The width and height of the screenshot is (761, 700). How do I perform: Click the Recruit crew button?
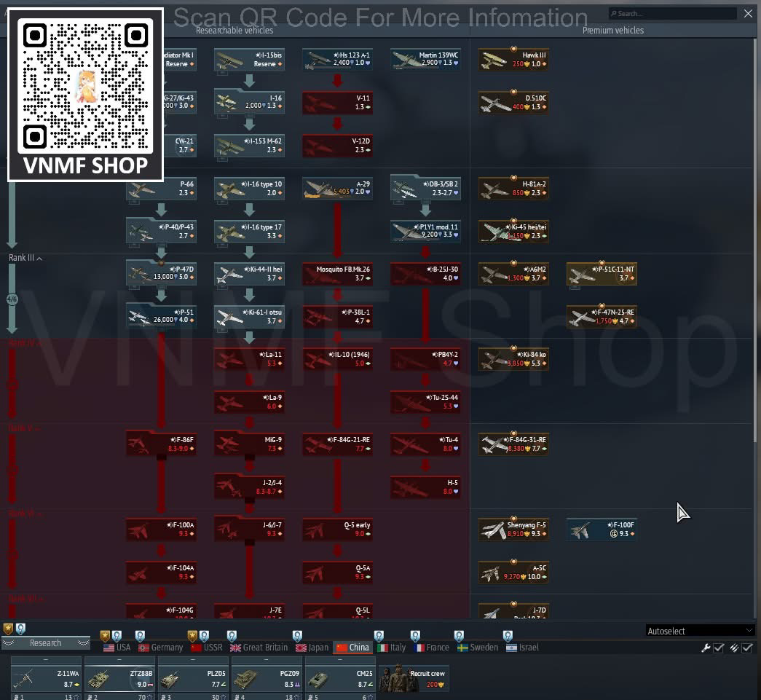[414, 679]
